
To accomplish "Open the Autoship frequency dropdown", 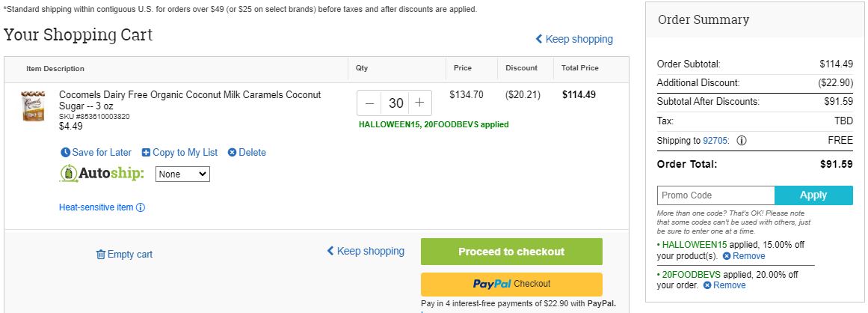I will click(x=182, y=174).
